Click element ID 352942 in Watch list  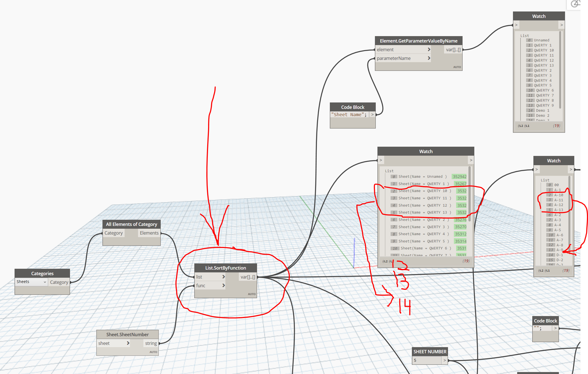(x=459, y=177)
